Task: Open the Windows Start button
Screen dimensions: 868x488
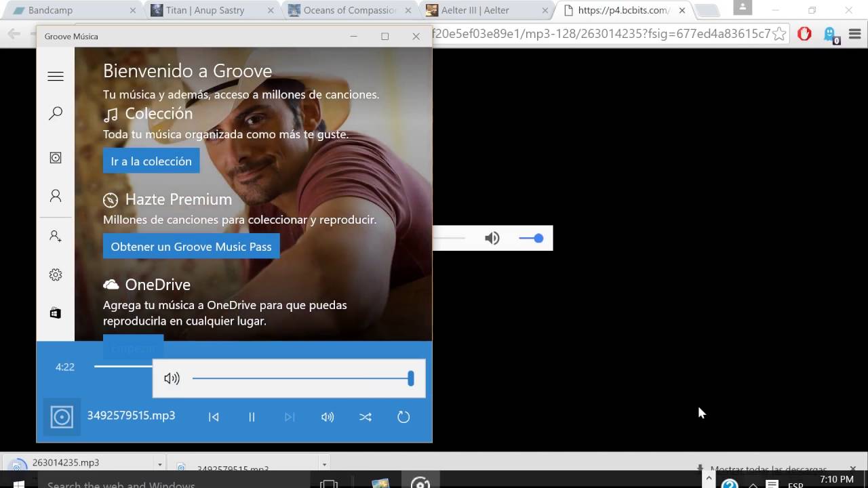Action: pos(18,484)
